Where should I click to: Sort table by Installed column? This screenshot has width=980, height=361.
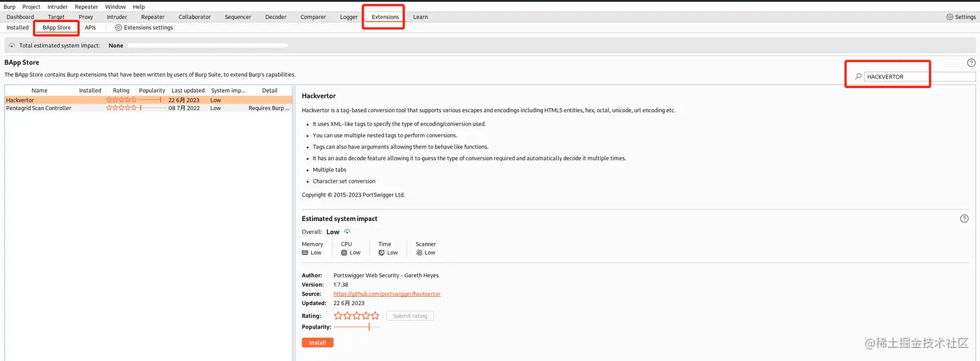click(x=90, y=90)
